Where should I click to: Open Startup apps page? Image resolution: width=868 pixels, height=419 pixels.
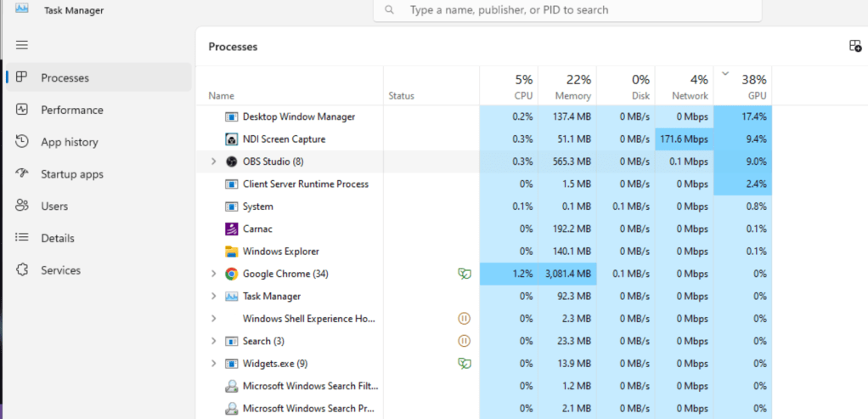point(99,174)
